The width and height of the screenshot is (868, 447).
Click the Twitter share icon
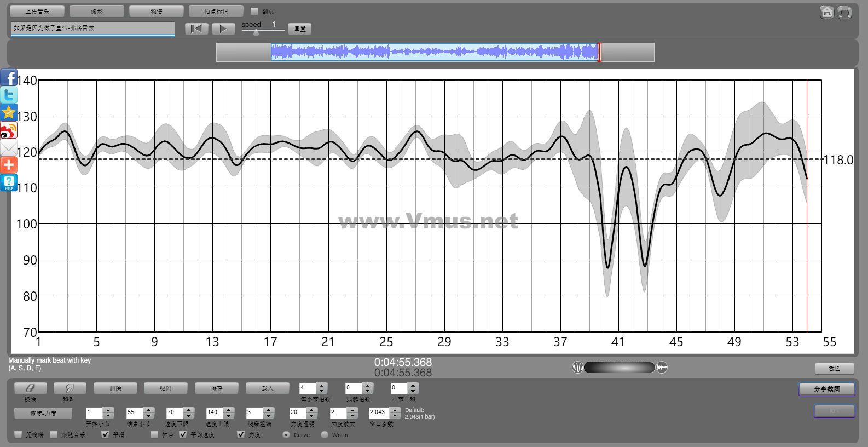click(x=9, y=95)
